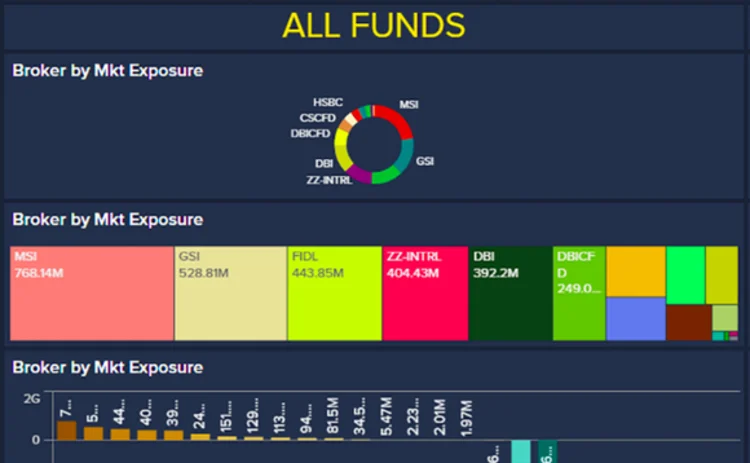Screen dimensions: 750x463
Task: Click the pink ZZ-INTRL 404.43M treemap tile
Action: [425, 293]
